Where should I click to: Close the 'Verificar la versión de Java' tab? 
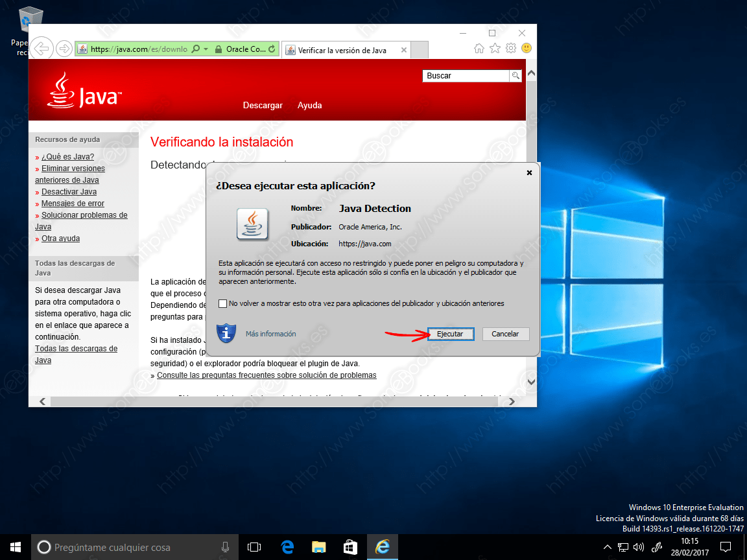(x=403, y=50)
